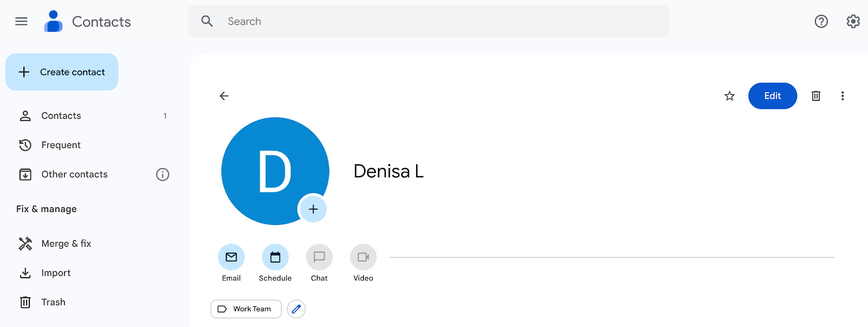Click the Video call icon
The width and height of the screenshot is (868, 327).
(x=363, y=257)
